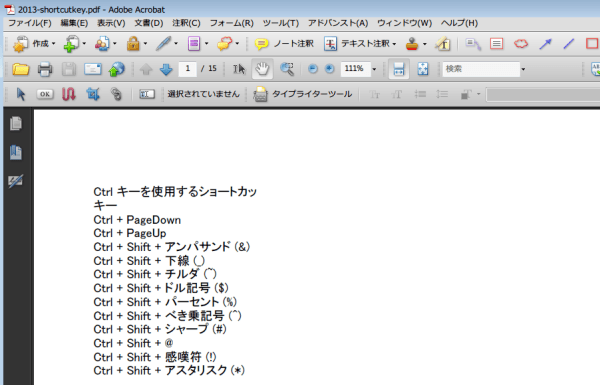Click the 111% zoom value field
Viewport: 600px width, 385px height.
tap(355, 69)
